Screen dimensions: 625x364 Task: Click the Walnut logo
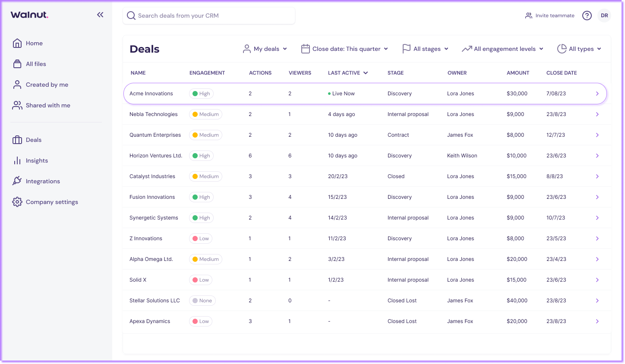coord(29,15)
